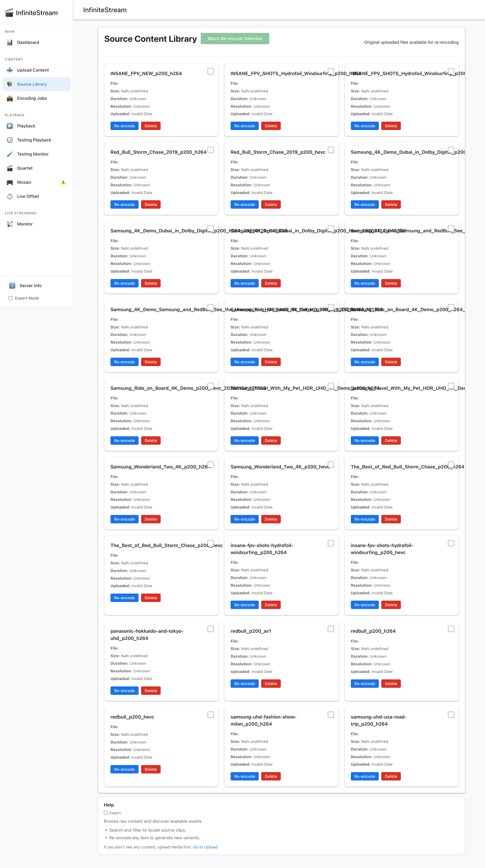Re-encode the redbull_p200_h264 source

click(365, 684)
